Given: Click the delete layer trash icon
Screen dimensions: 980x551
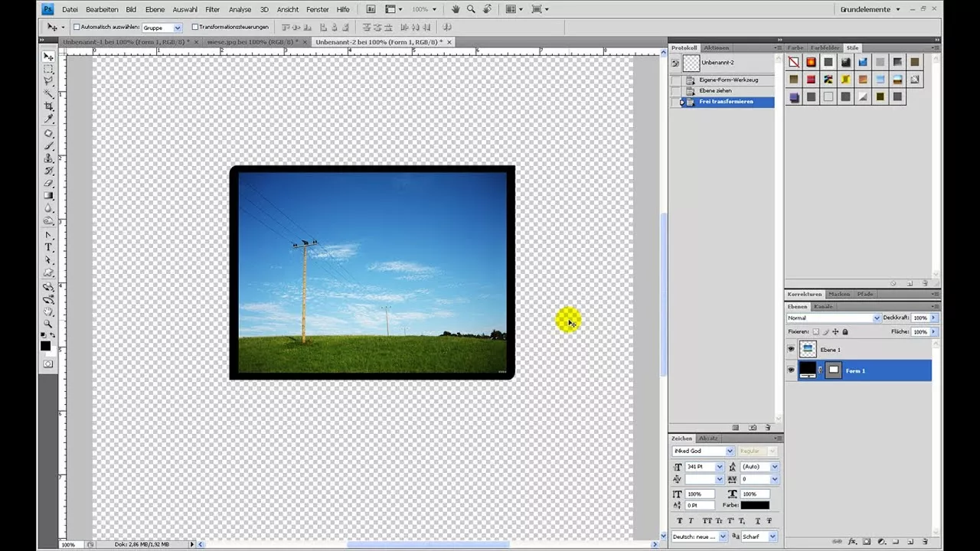Looking at the screenshot, I should pos(924,541).
